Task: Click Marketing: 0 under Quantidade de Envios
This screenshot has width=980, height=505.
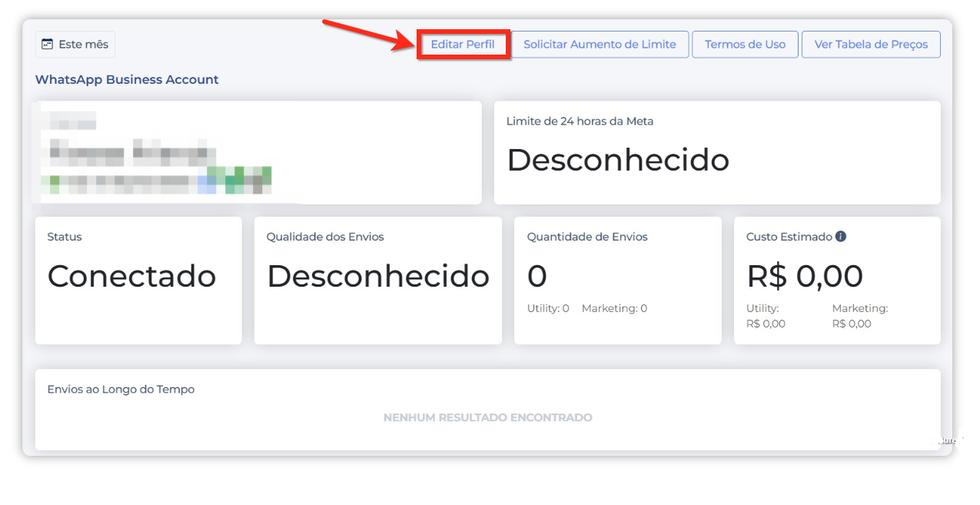Action: click(x=614, y=308)
